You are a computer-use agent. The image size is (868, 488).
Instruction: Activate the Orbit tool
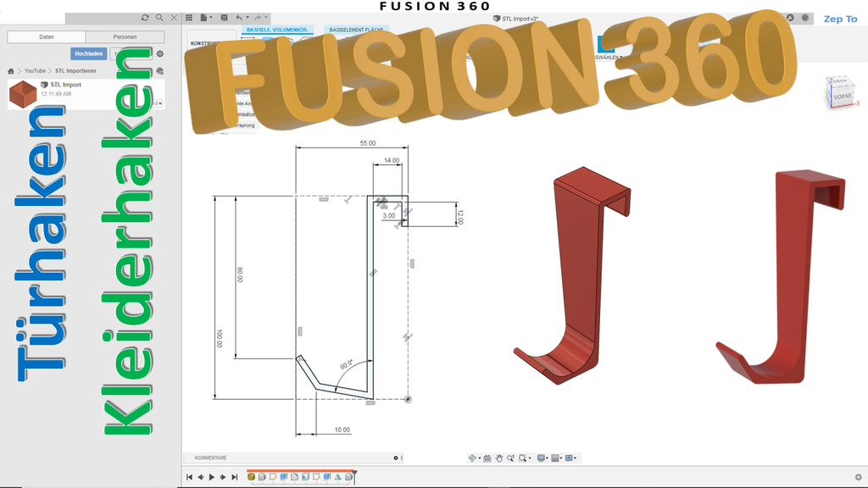(x=472, y=458)
